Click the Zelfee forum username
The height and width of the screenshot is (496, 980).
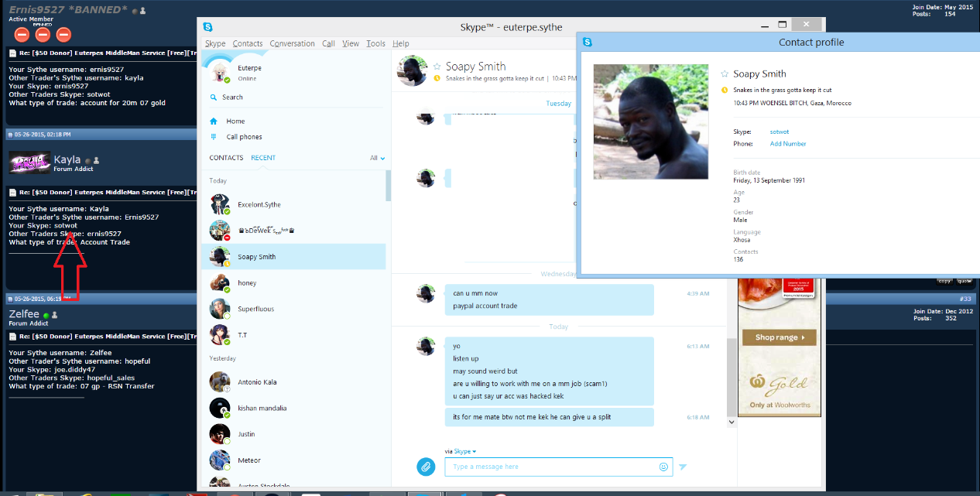pyautogui.click(x=24, y=314)
